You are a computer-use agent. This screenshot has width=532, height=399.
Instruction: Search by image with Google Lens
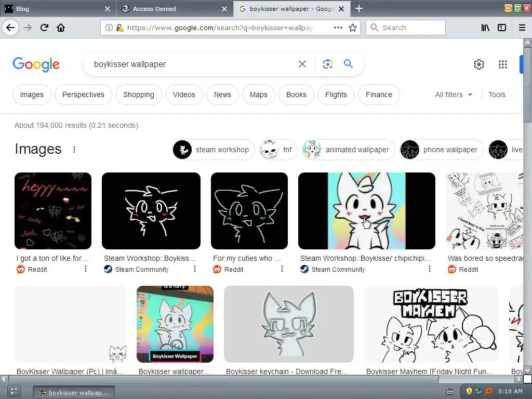pyautogui.click(x=327, y=64)
